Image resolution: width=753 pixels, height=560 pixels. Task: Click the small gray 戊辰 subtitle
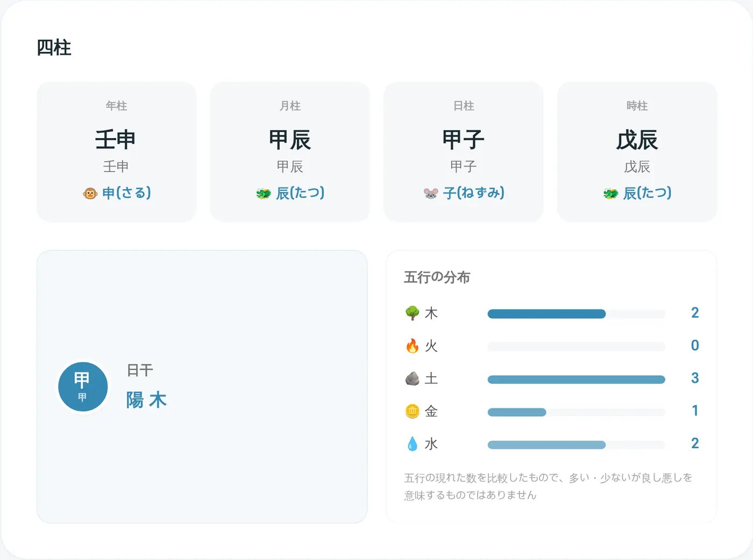[x=637, y=167]
